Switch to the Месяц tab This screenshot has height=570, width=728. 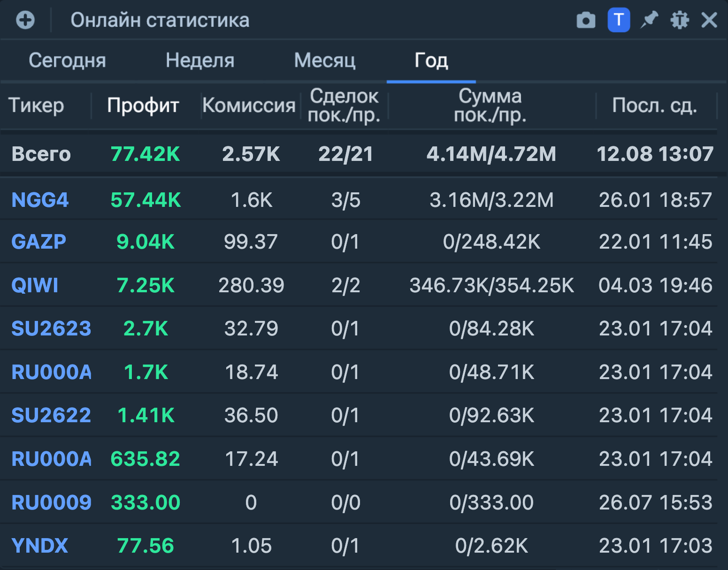(x=325, y=61)
